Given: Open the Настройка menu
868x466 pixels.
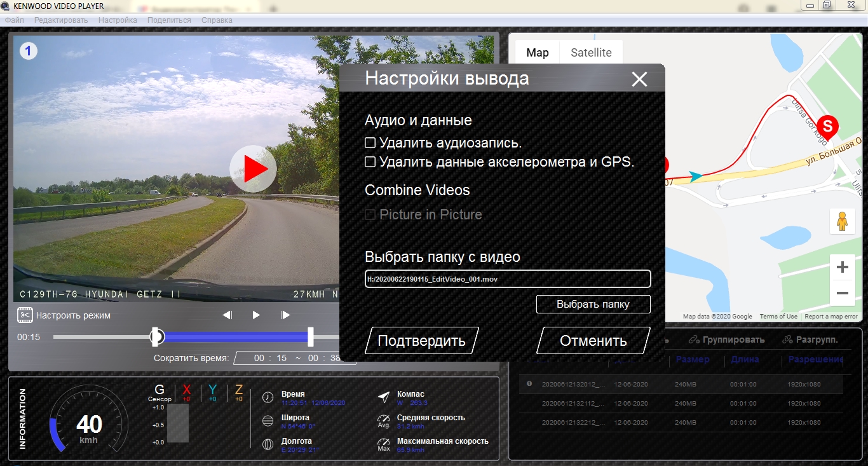Looking at the screenshot, I should pos(118,20).
